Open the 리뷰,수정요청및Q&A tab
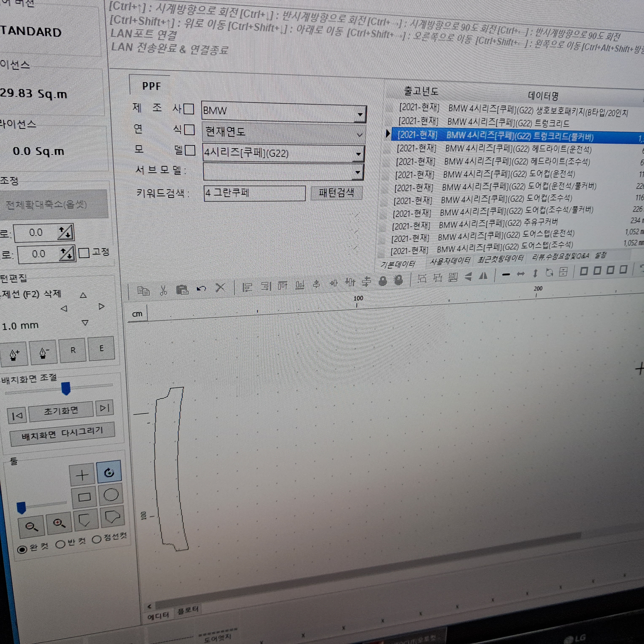 (x=560, y=256)
